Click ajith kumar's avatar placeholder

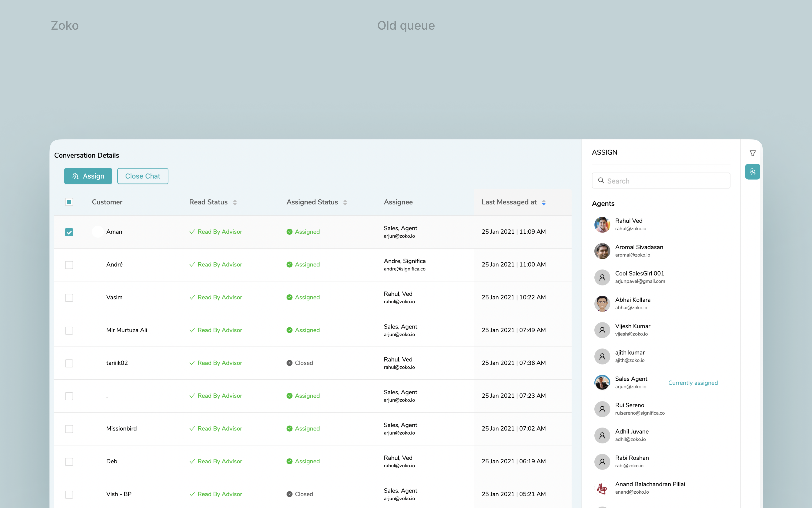tap(602, 356)
